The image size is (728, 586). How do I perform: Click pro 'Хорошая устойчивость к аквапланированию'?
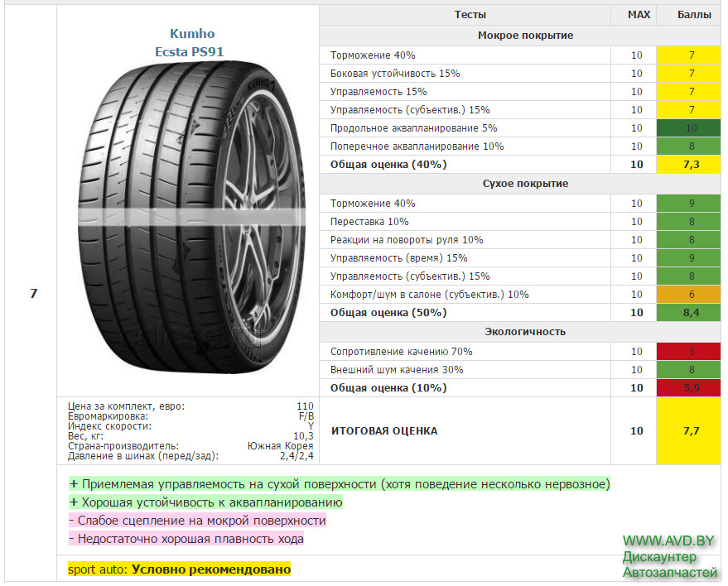pos(205,502)
